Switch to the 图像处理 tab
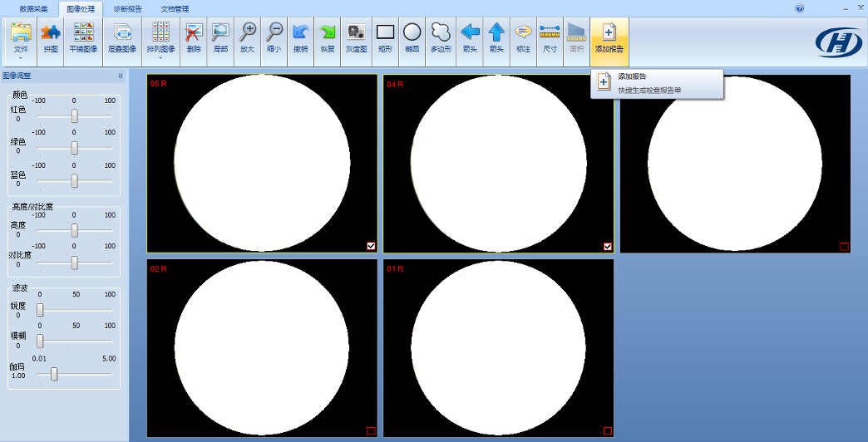The height and width of the screenshot is (442, 868). [x=81, y=9]
